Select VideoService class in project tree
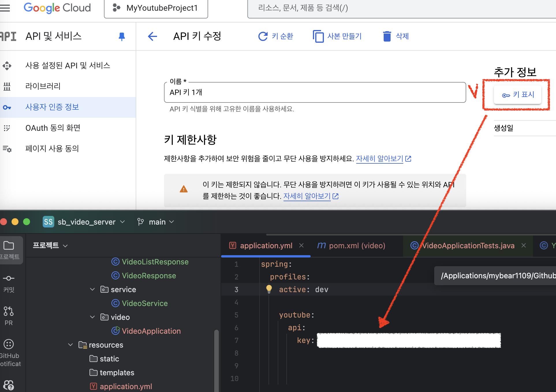 click(140, 303)
